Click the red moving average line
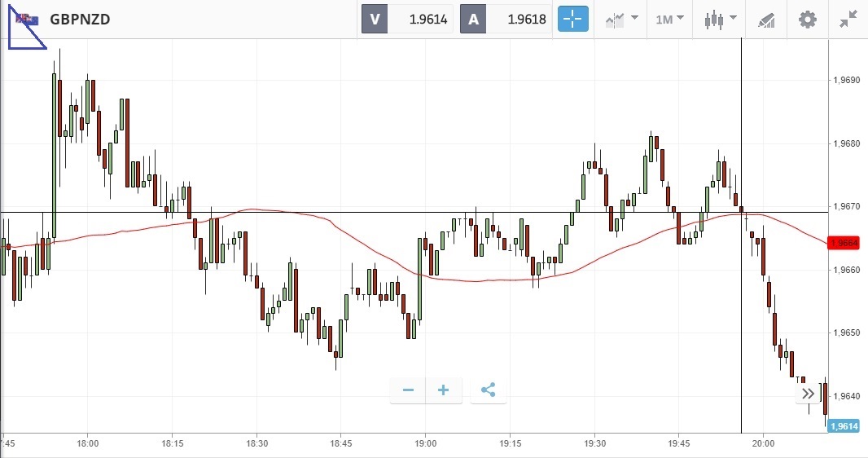The image size is (868, 458). pyautogui.click(x=326, y=220)
